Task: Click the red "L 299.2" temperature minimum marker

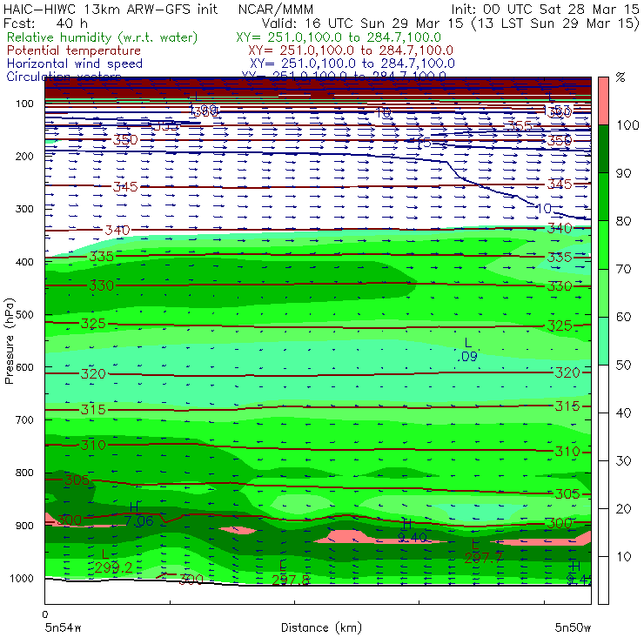Action: click(x=113, y=561)
